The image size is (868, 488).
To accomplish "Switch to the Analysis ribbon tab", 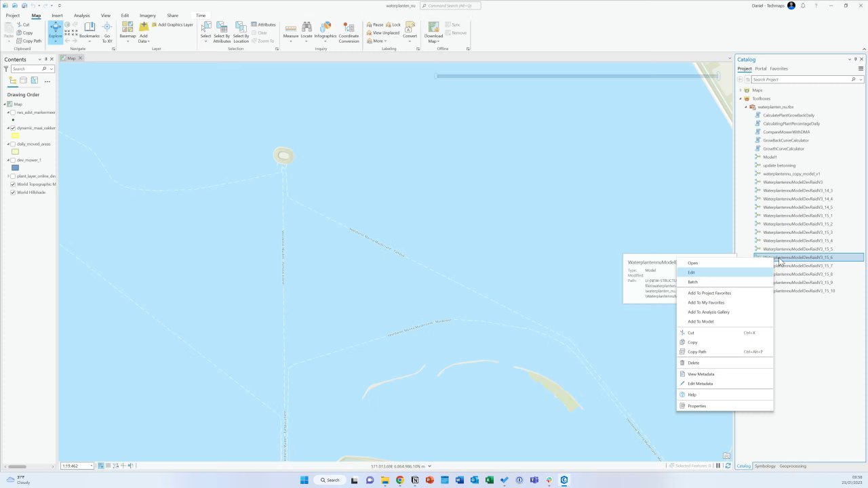I will (x=81, y=15).
